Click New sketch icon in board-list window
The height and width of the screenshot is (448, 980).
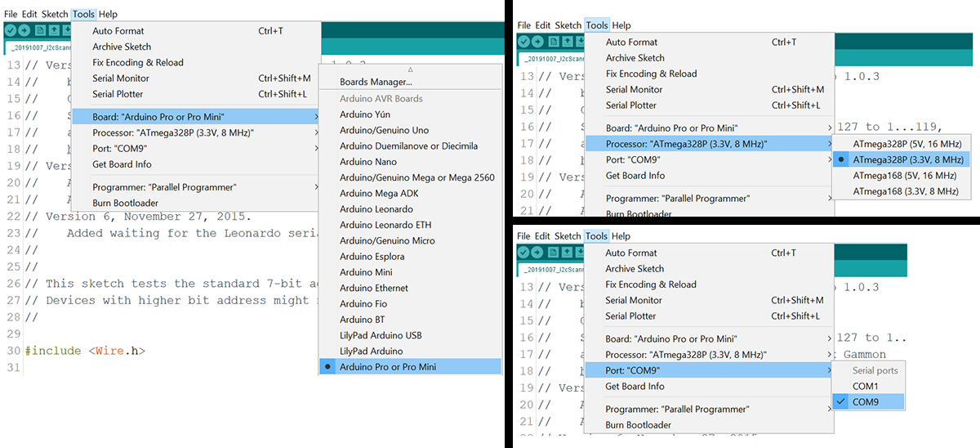(x=40, y=30)
